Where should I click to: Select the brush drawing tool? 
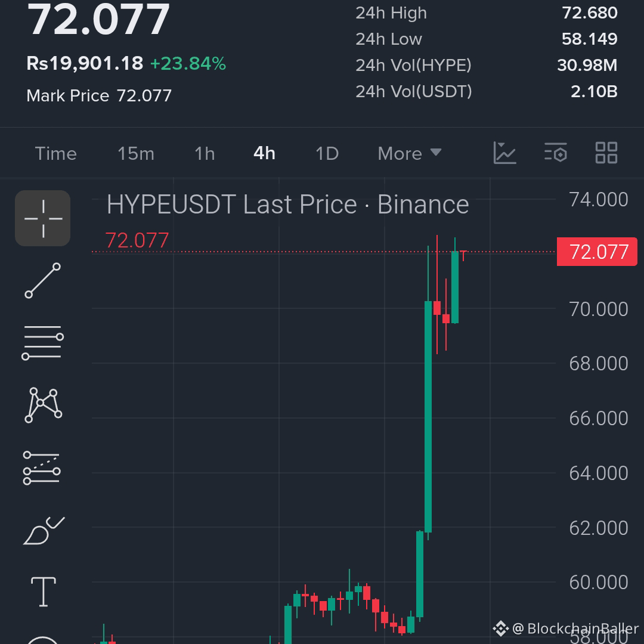pyautogui.click(x=44, y=531)
